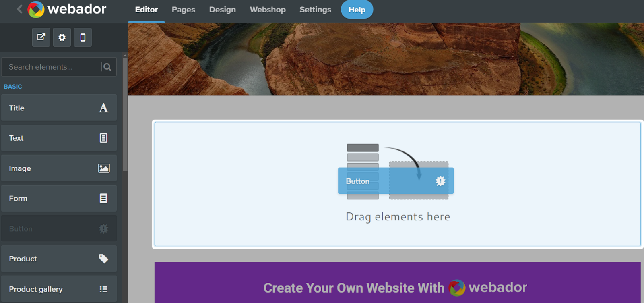Click the Product element tag icon
644x303 pixels.
[103, 259]
